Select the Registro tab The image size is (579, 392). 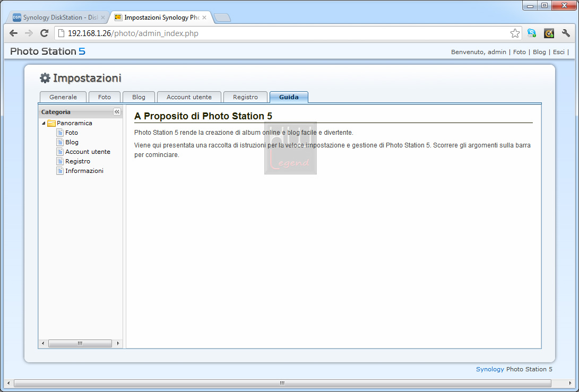click(246, 97)
